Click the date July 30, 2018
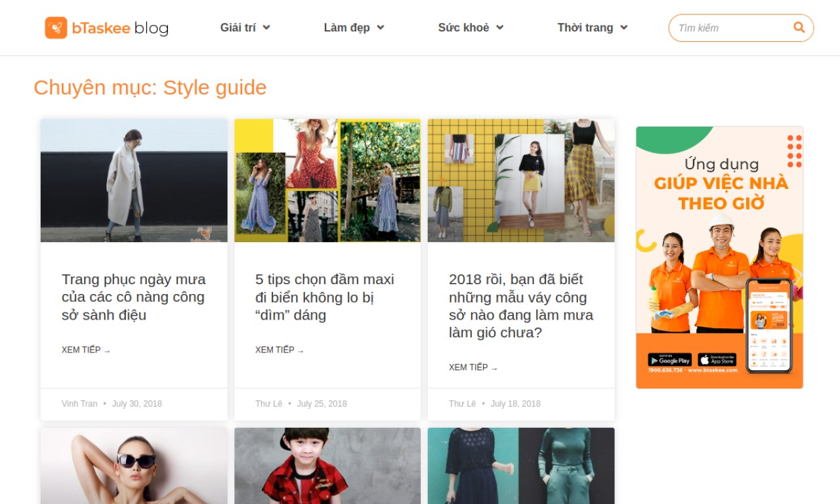840x504 pixels. coord(137,404)
